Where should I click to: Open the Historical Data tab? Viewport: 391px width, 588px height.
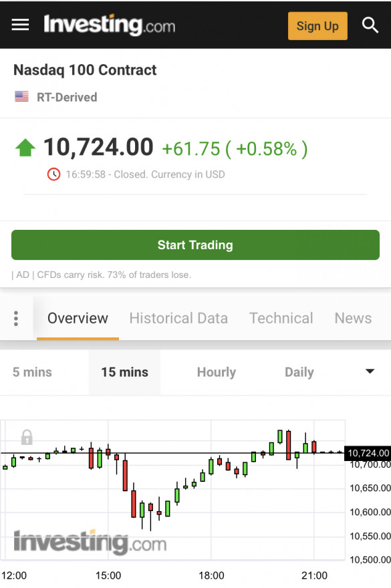click(178, 318)
